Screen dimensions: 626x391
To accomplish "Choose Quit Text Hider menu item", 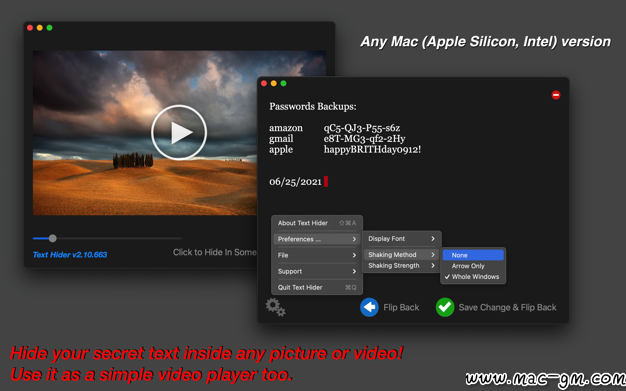I will 317,287.
